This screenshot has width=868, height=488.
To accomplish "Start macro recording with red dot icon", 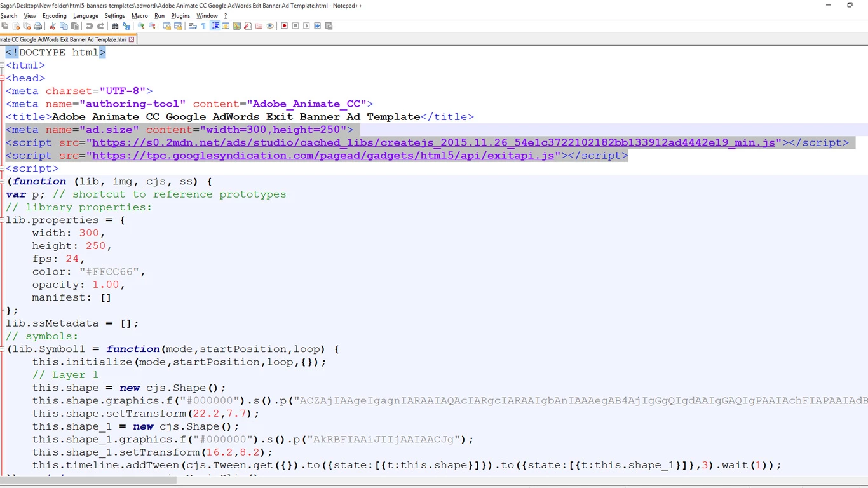I will tap(284, 26).
